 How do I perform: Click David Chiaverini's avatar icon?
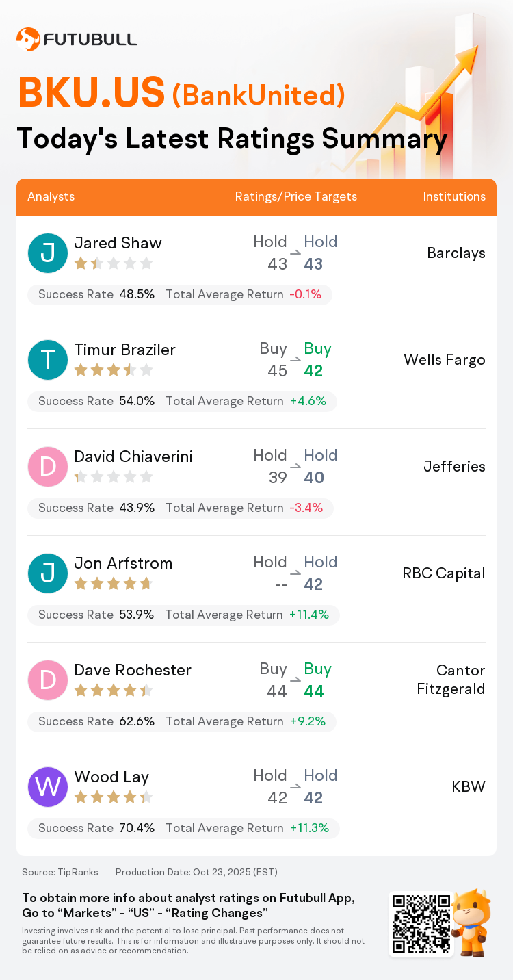click(x=48, y=467)
